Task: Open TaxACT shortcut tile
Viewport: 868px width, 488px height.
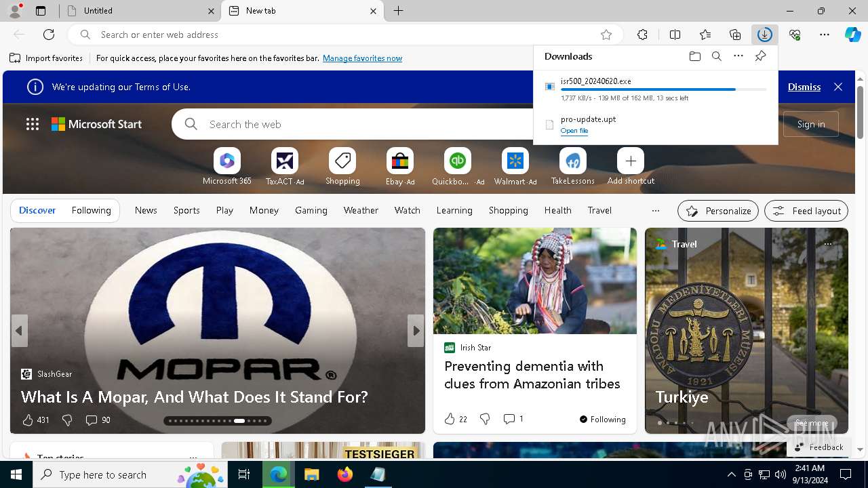Action: coord(285,167)
